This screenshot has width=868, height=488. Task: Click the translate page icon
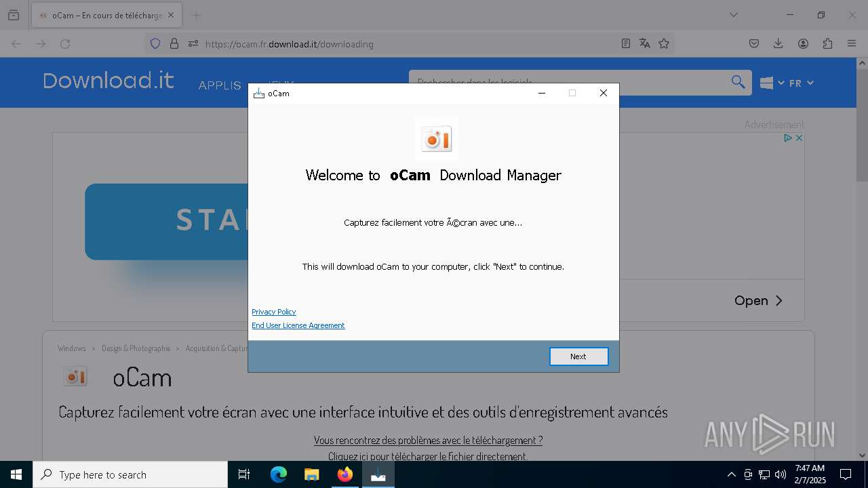click(x=645, y=43)
